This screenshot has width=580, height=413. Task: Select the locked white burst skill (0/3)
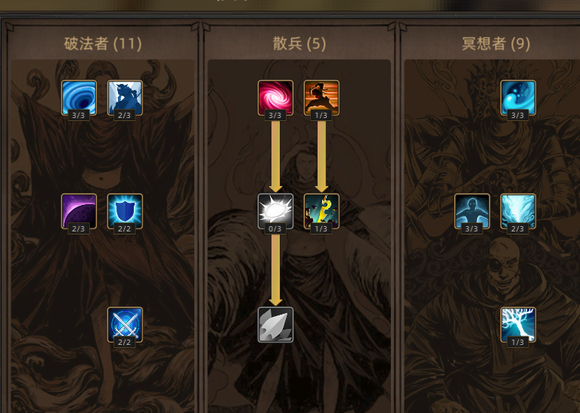[276, 211]
